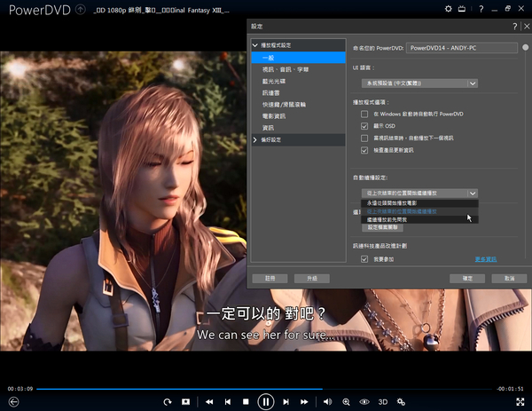Viewport: 532px width, 411px height.
Task: Pause the video with the center button
Action: [265, 402]
